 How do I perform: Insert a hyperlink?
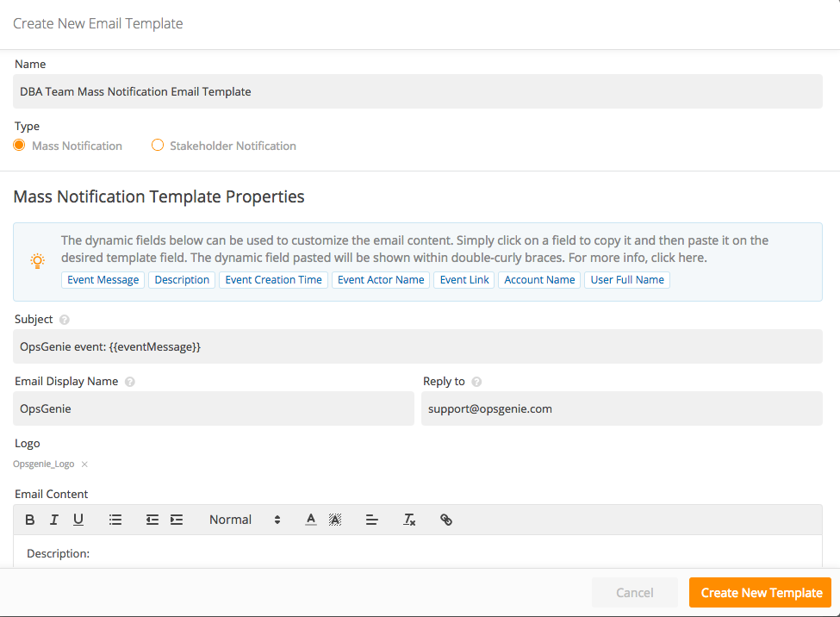click(446, 520)
